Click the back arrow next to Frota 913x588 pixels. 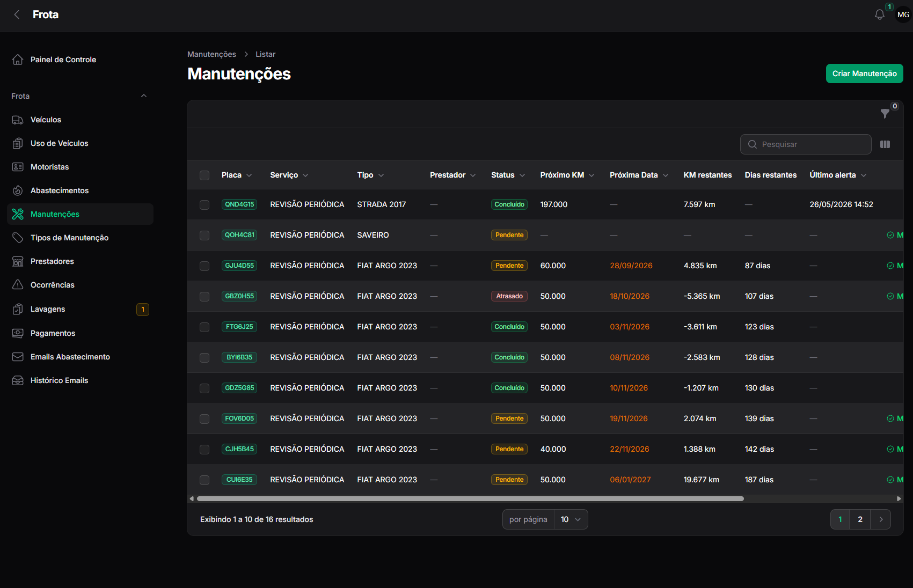pos(17,14)
